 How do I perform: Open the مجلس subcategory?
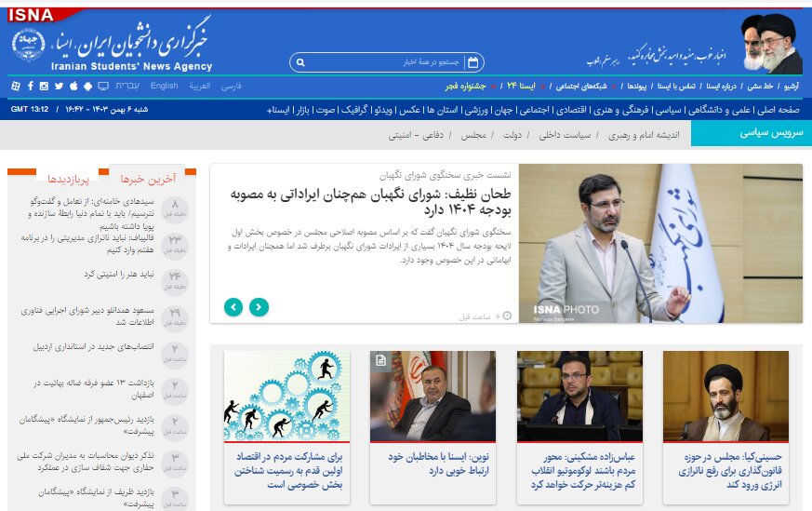473,135
